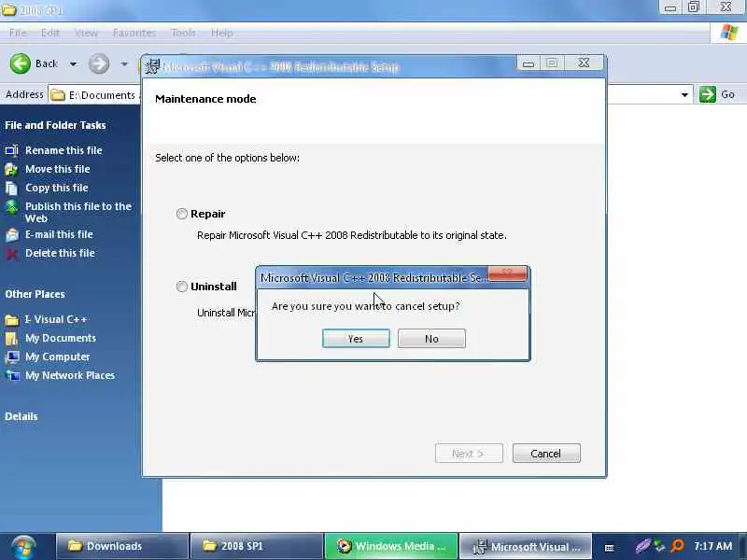Click the folder icon in Explorer title bar

8,9
